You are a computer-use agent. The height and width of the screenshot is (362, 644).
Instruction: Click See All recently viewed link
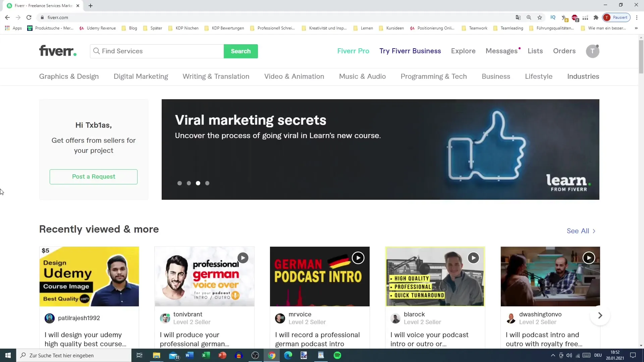[x=581, y=231]
